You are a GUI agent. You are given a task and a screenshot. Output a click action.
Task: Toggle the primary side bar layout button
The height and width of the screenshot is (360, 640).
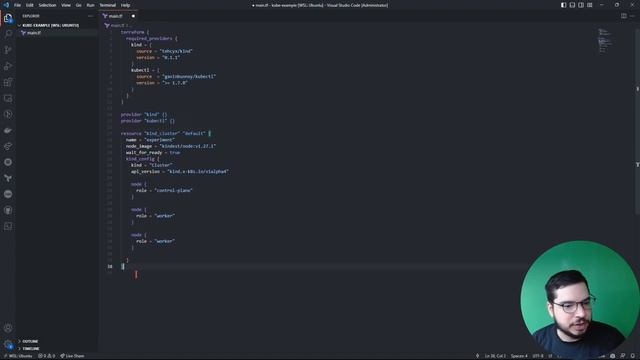pyautogui.click(x=563, y=5)
